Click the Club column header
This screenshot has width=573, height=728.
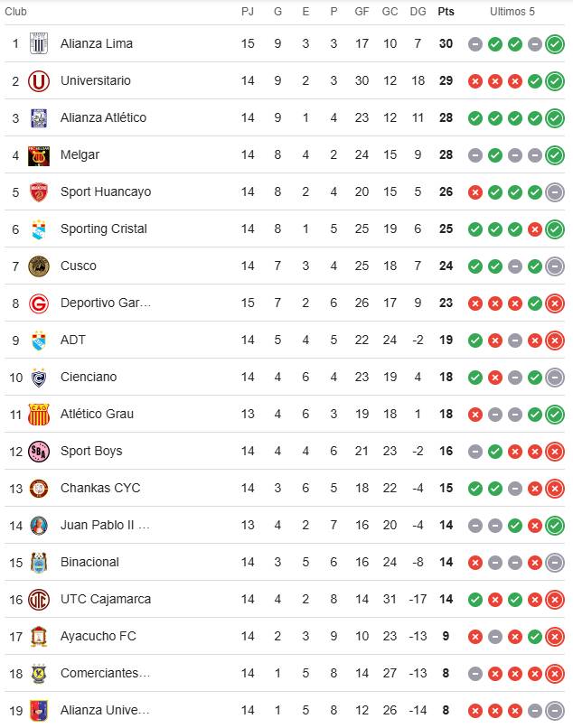15,12
